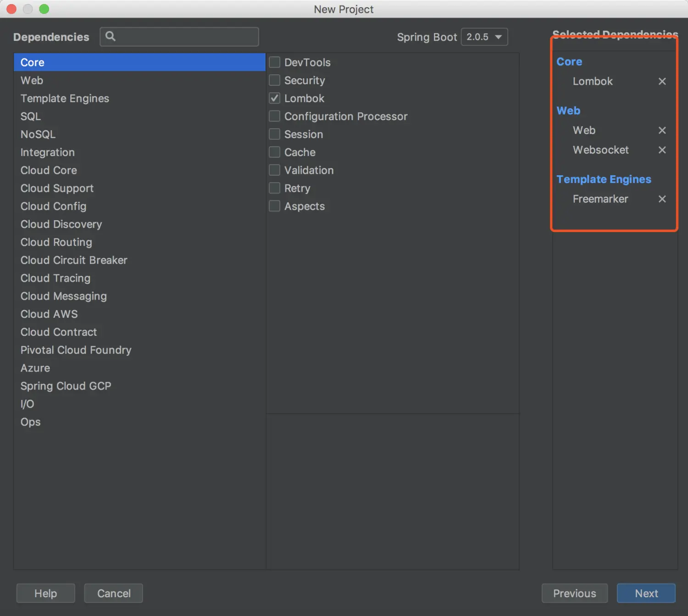
Task: Select the Cloud Circuit Breaker category
Action: [x=139, y=260]
